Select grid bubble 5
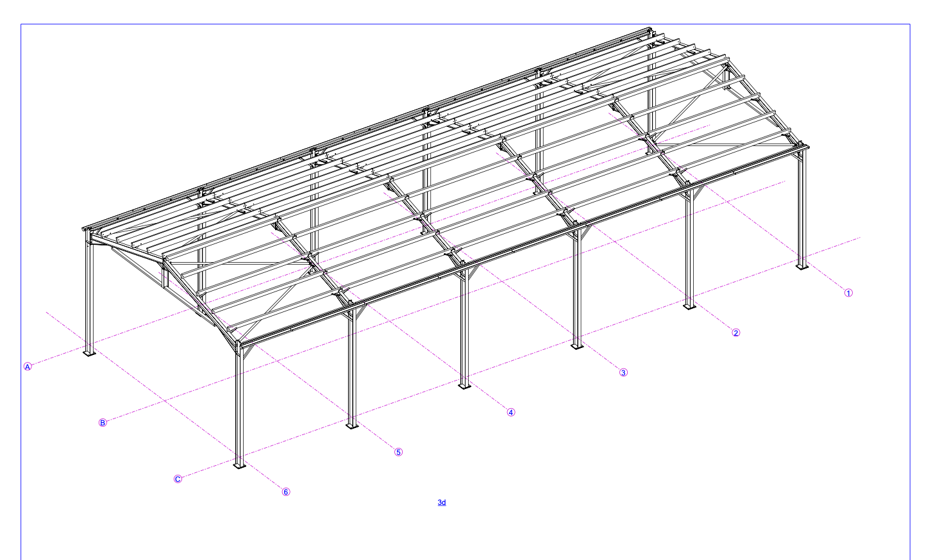 click(398, 452)
